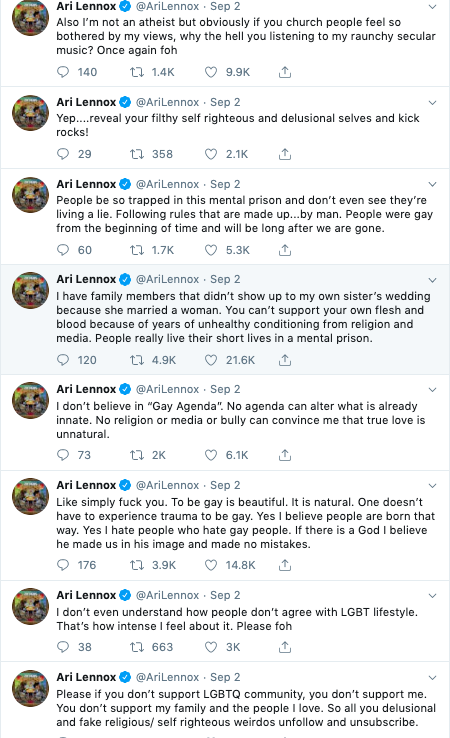Like the tweet with 9.9K likes
Screen dimensions: 450x738
click(211, 72)
